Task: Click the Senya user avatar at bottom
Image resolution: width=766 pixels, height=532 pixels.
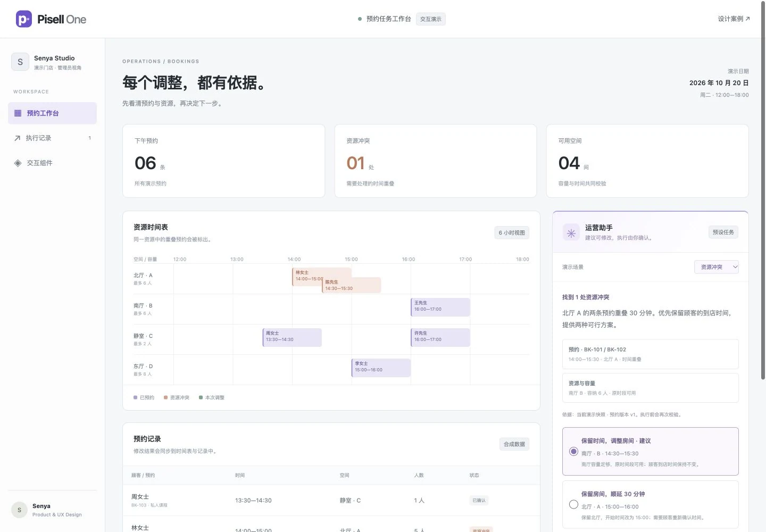Action: pos(19,510)
